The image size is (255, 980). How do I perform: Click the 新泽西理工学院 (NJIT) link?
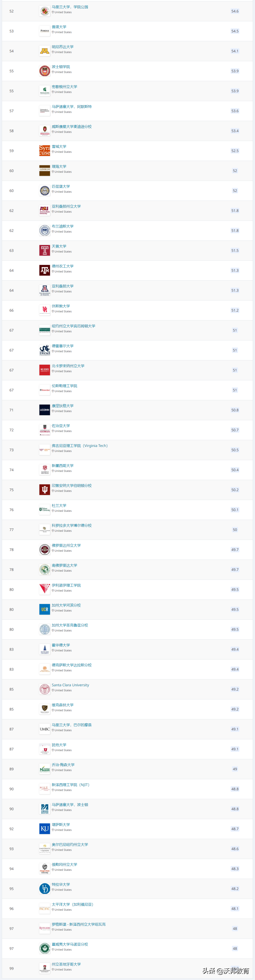pos(70,785)
